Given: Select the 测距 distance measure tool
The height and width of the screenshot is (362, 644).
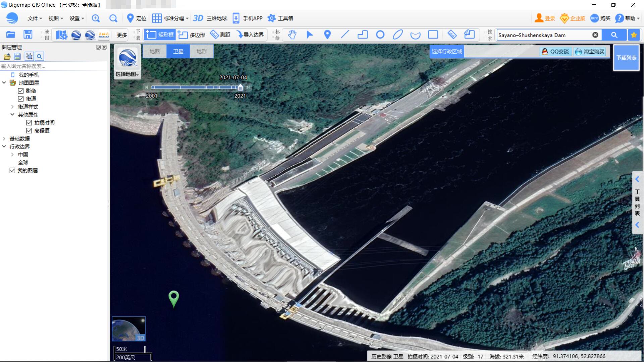Looking at the screenshot, I should 220,35.
